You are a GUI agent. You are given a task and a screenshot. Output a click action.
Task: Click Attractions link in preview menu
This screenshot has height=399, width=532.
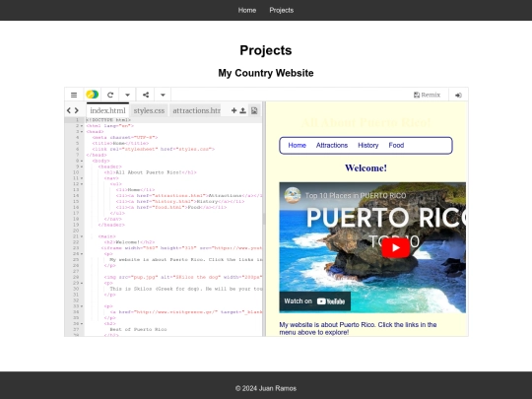click(332, 145)
